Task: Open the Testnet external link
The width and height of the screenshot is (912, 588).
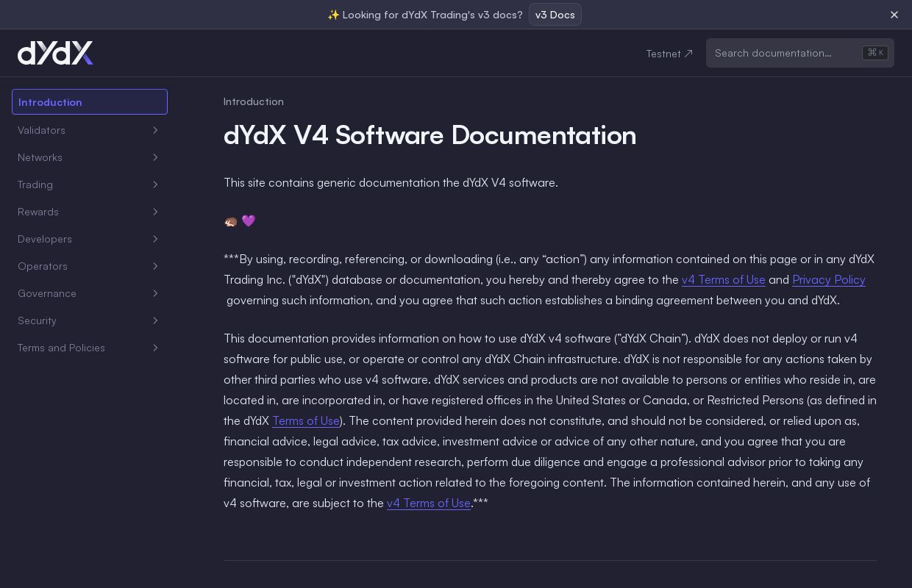Action: coord(669,54)
